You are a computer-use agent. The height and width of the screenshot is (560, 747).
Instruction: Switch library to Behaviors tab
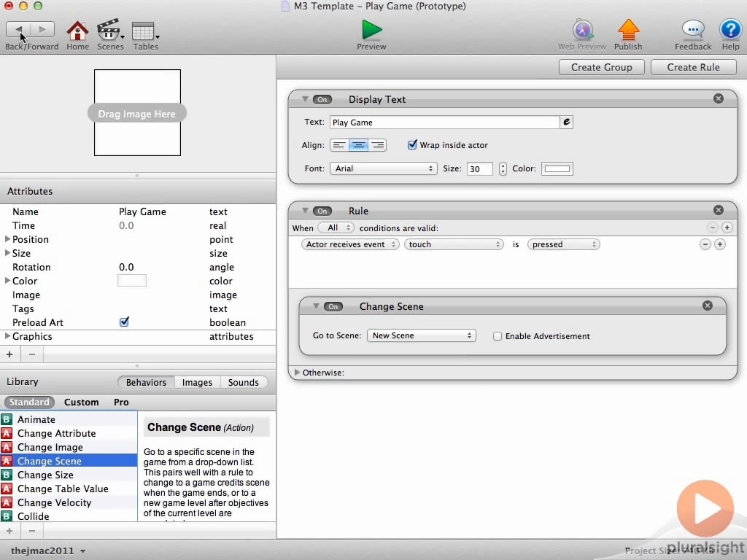[146, 382]
